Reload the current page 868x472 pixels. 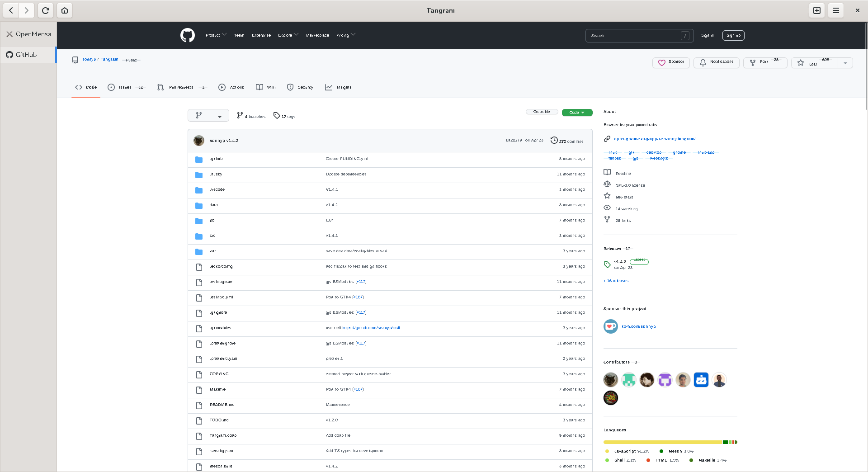click(x=46, y=10)
